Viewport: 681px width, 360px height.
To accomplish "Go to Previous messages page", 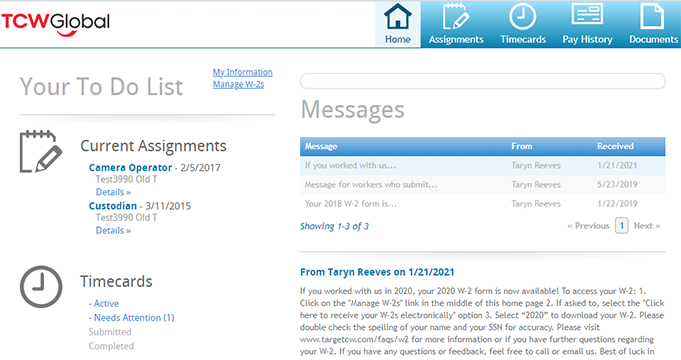I will coord(588,226).
